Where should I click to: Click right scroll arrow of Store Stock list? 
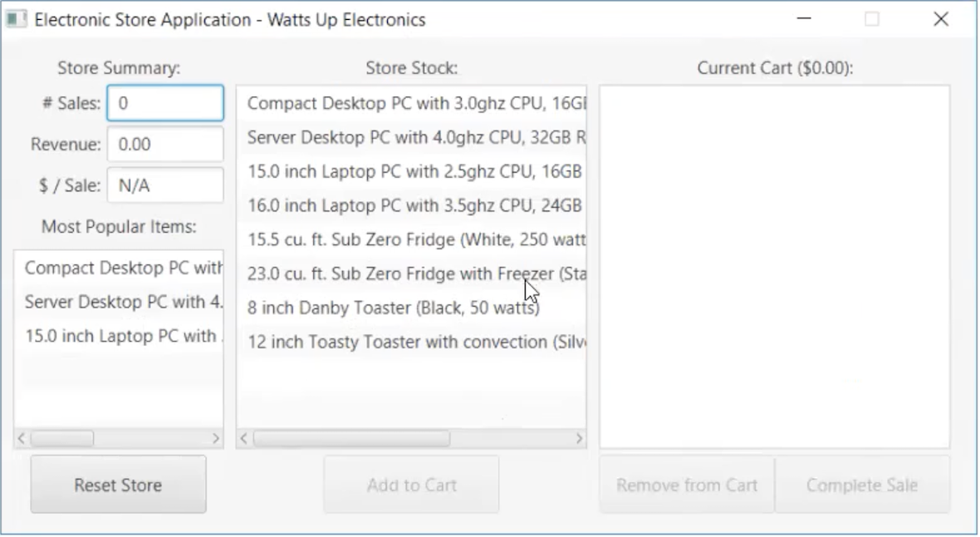point(579,439)
